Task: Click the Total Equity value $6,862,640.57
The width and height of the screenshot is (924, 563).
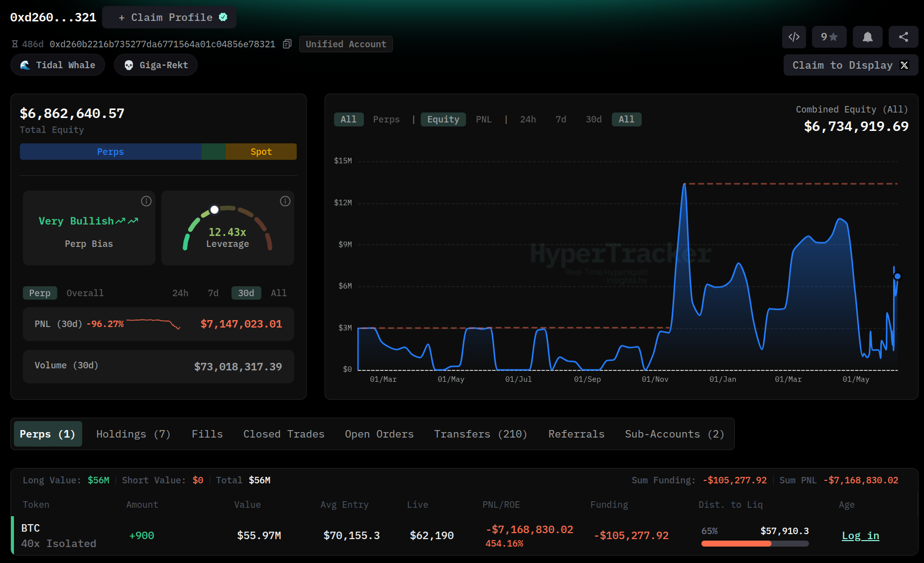Action: click(72, 113)
